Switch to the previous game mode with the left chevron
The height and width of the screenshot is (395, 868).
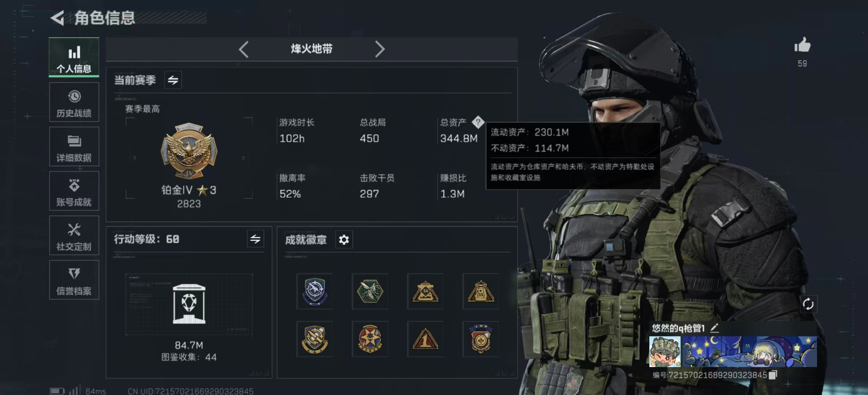point(244,49)
